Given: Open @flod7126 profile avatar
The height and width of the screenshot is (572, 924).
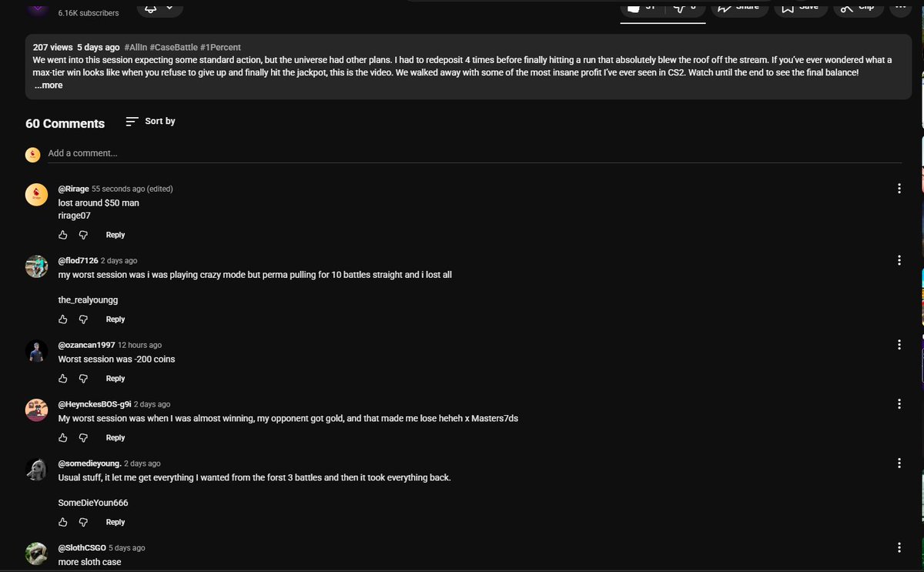Looking at the screenshot, I should click(37, 267).
